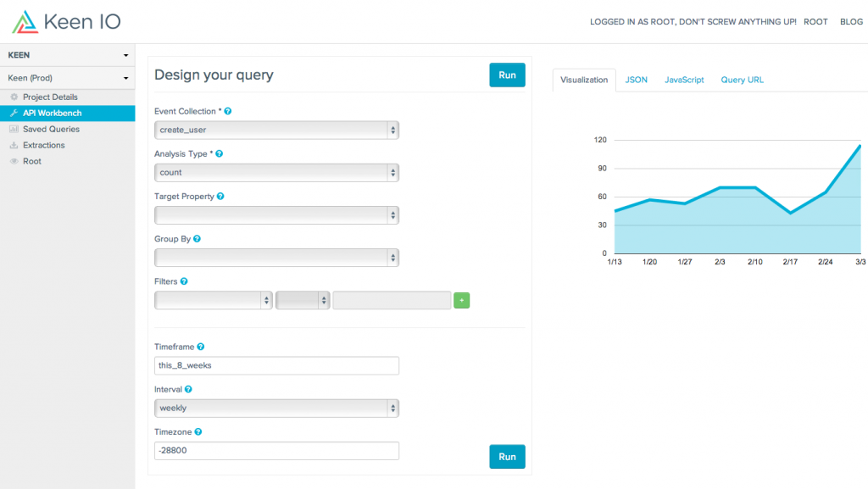This screenshot has height=489, width=868.
Task: Open the Event Collection dropdown
Action: 276,130
